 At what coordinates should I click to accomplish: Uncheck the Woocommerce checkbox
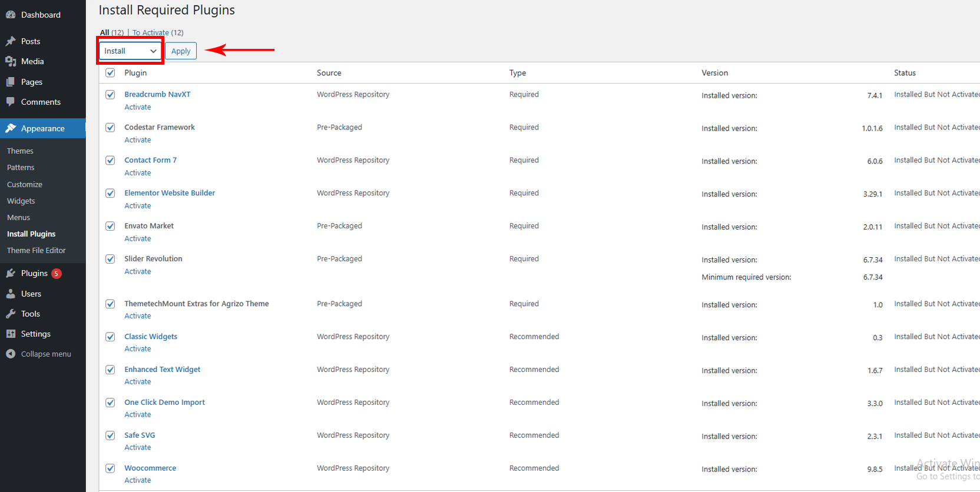[110, 468]
